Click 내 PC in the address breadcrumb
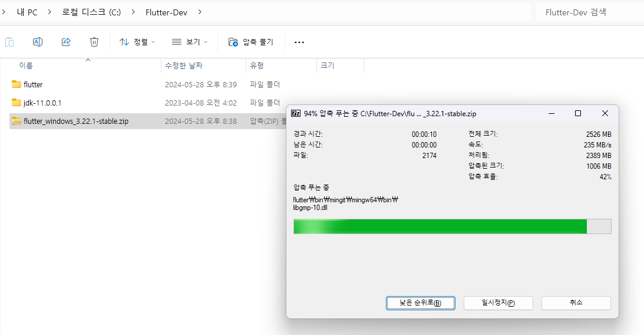 point(27,12)
